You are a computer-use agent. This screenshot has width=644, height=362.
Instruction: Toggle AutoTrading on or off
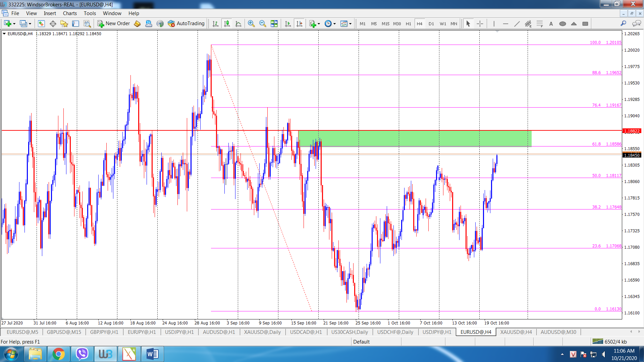tap(186, 23)
